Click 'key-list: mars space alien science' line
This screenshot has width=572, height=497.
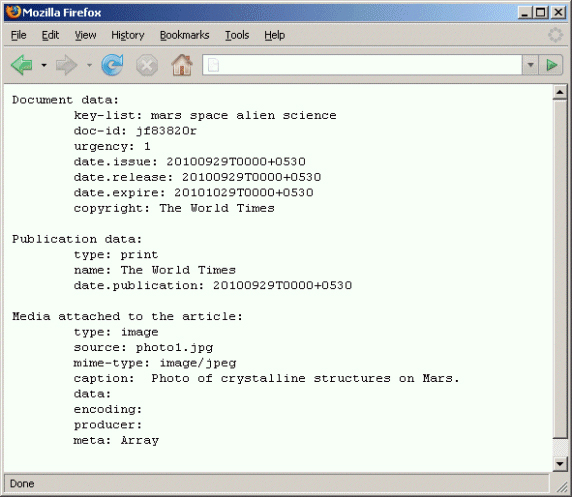point(205,116)
